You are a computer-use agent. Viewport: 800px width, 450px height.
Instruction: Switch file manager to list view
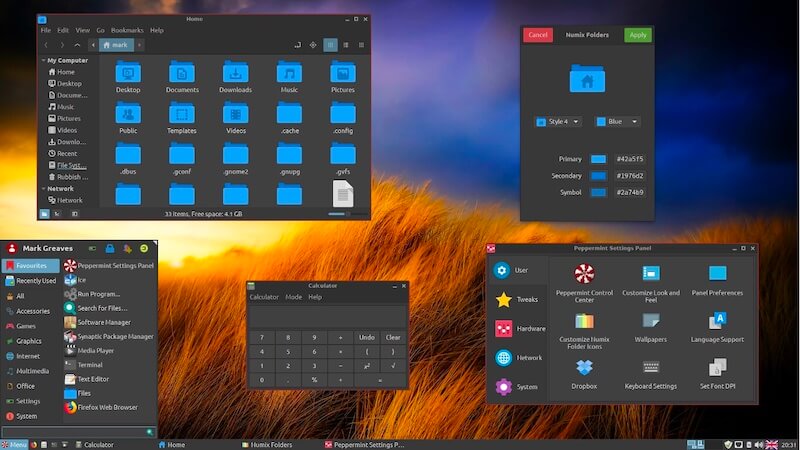pyautogui.click(x=346, y=45)
